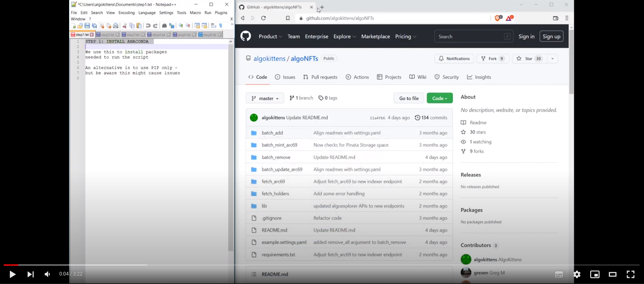Fork the algoNFTs repository
This screenshot has width=644, height=284.
(x=493, y=59)
